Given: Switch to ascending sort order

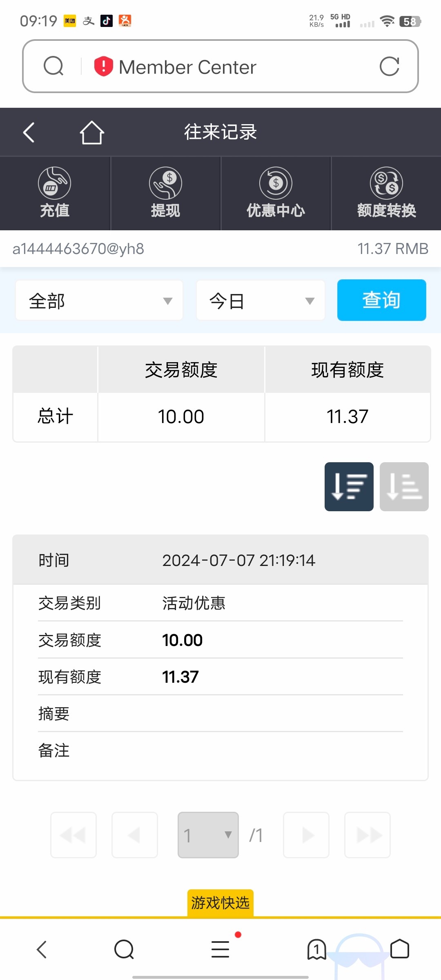Looking at the screenshot, I should point(404,487).
